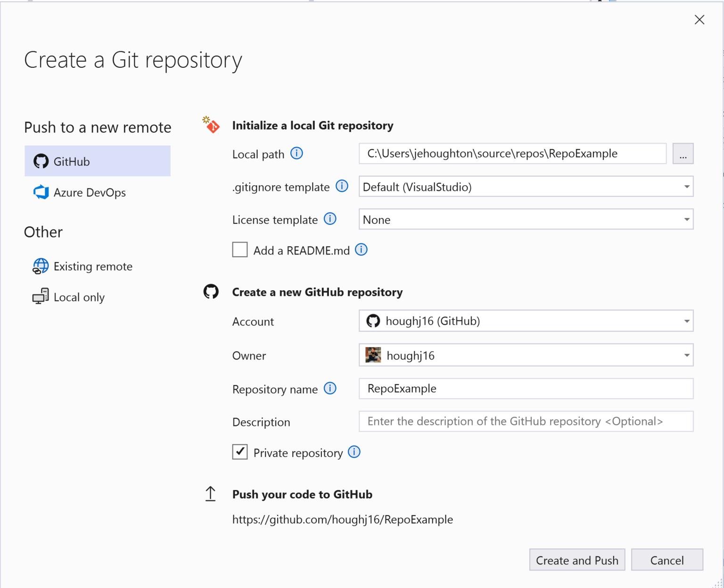The width and height of the screenshot is (724, 588).
Task: Open the Owner dropdown showing houghj16
Action: [686, 355]
